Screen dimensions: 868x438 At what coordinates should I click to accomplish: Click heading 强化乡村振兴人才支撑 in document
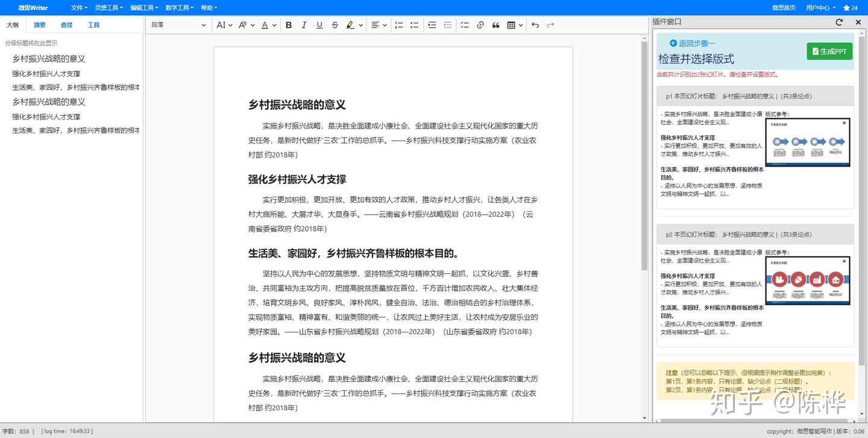(297, 179)
